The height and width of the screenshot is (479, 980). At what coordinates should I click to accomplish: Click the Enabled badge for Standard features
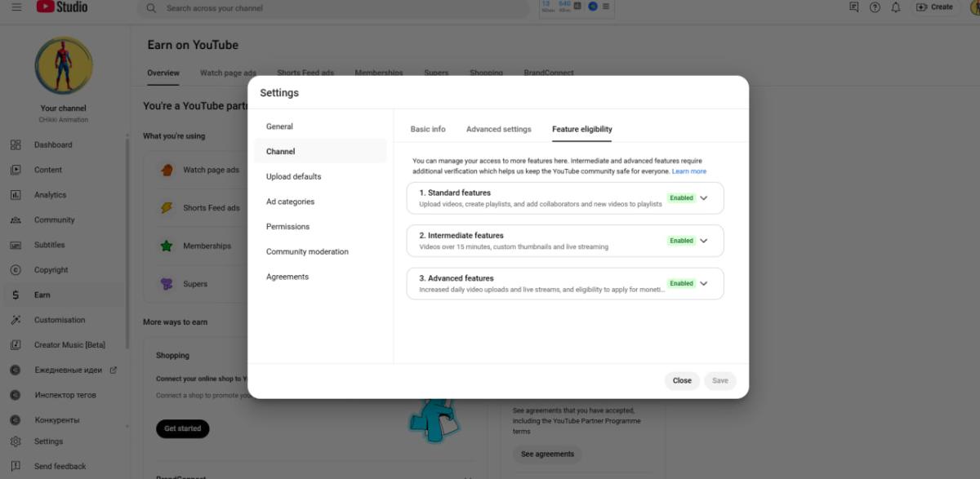pyautogui.click(x=681, y=198)
